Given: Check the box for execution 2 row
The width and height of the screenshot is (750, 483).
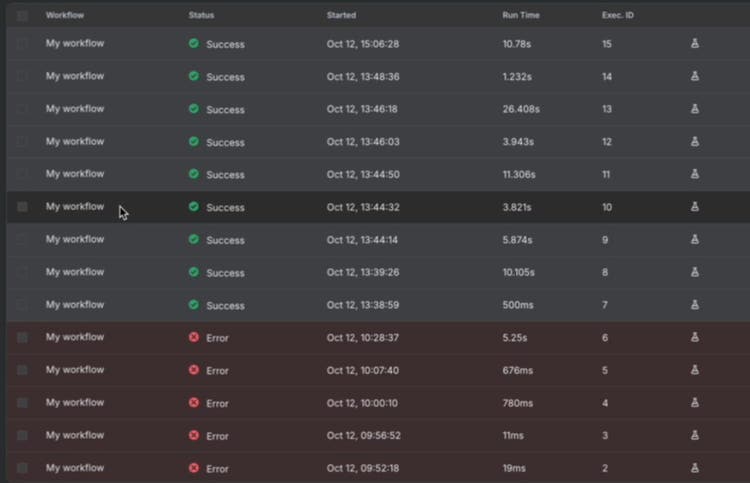Looking at the screenshot, I should pyautogui.click(x=22, y=468).
